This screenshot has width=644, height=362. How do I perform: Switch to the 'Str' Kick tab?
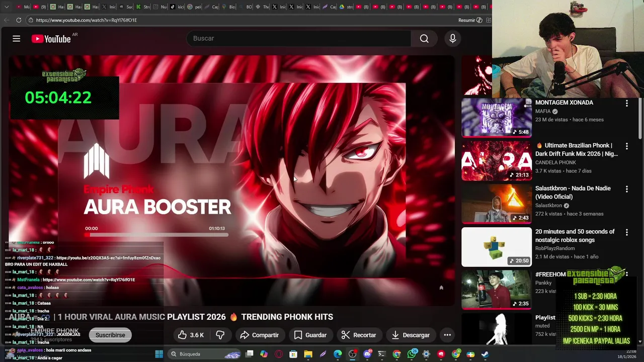click(143, 7)
